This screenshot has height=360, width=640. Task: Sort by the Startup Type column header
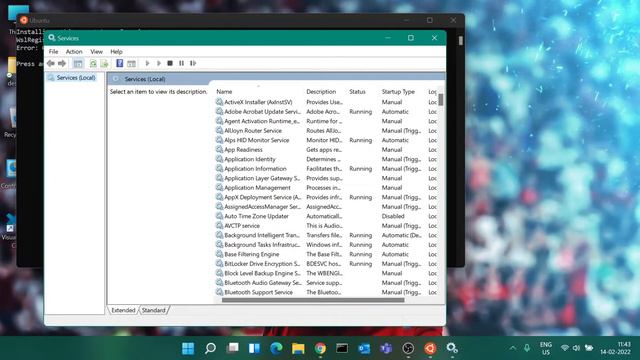pyautogui.click(x=398, y=92)
